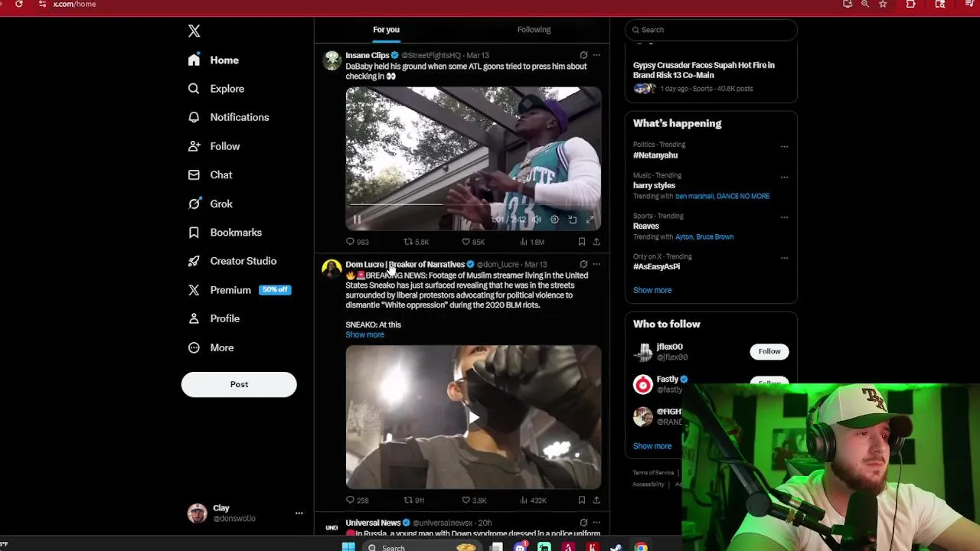View analytics of the Insane Clips post
Image resolution: width=980 pixels, height=551 pixels.
531,242
